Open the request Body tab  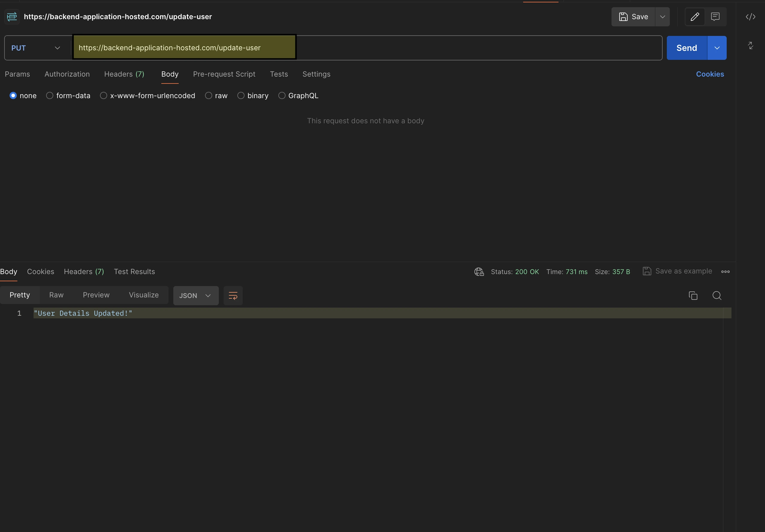170,74
